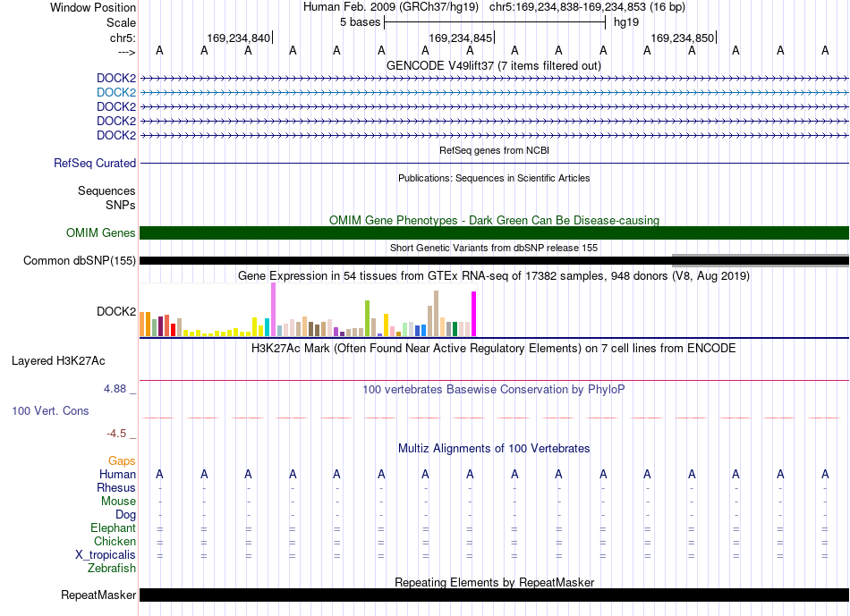Click the GENCODE V49lift37 track title
850x616 pixels.
pos(494,65)
